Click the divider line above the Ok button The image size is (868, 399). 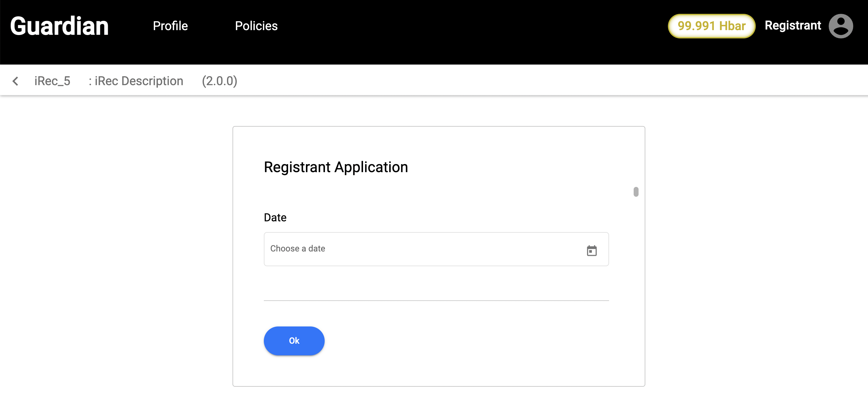[436, 300]
